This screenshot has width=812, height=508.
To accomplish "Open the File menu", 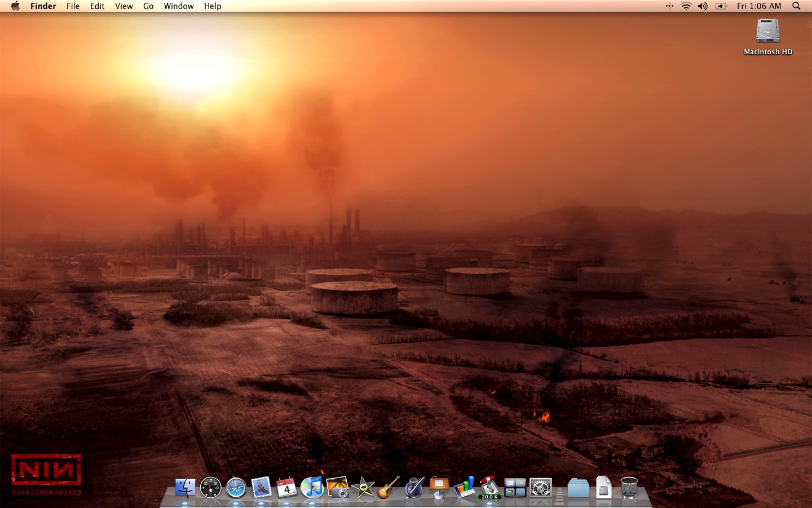I will (x=73, y=6).
